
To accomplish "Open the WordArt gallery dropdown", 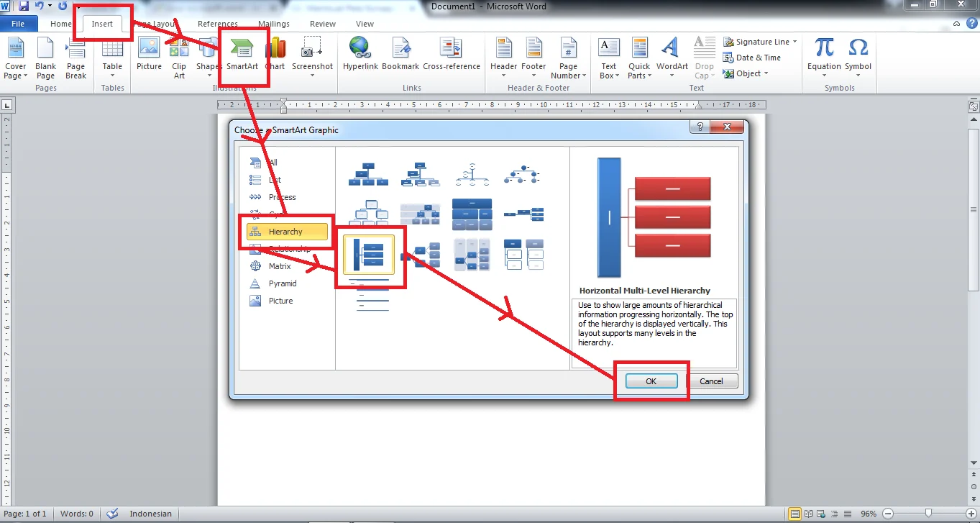I will 672,58.
